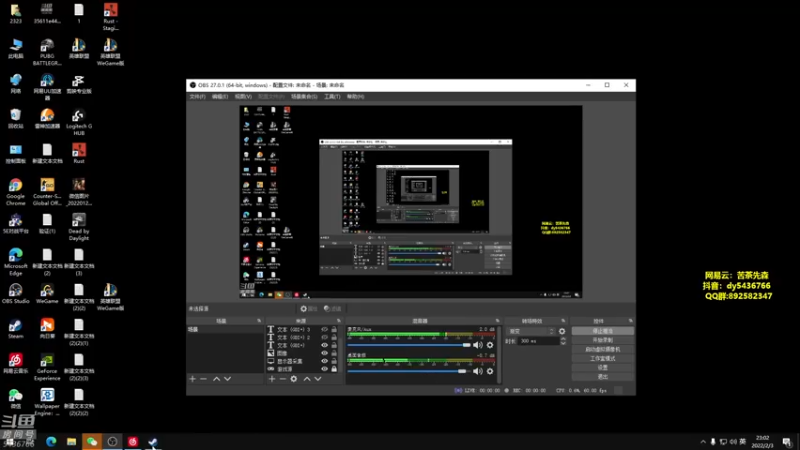
Task: Open 设置 Settings from Controls panel
Action: tap(603, 367)
